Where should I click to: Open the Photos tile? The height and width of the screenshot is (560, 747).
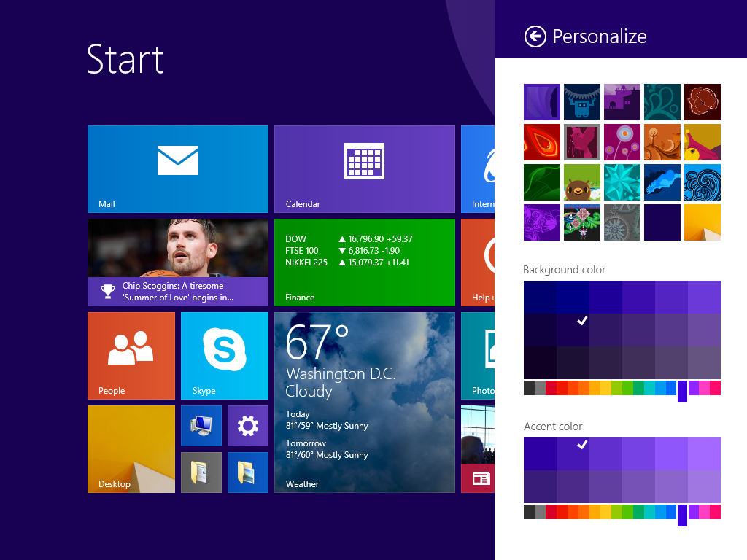pyautogui.click(x=480, y=355)
